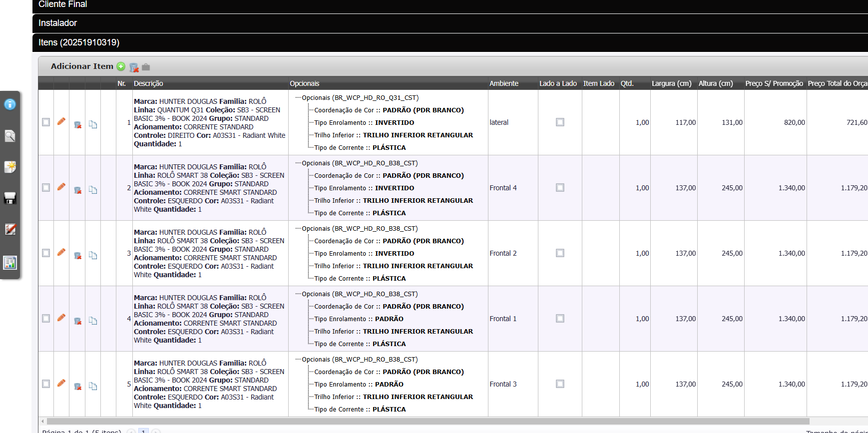Click the magnifier document search sidebar icon
Screen dimensions: 868x433
pos(10,136)
